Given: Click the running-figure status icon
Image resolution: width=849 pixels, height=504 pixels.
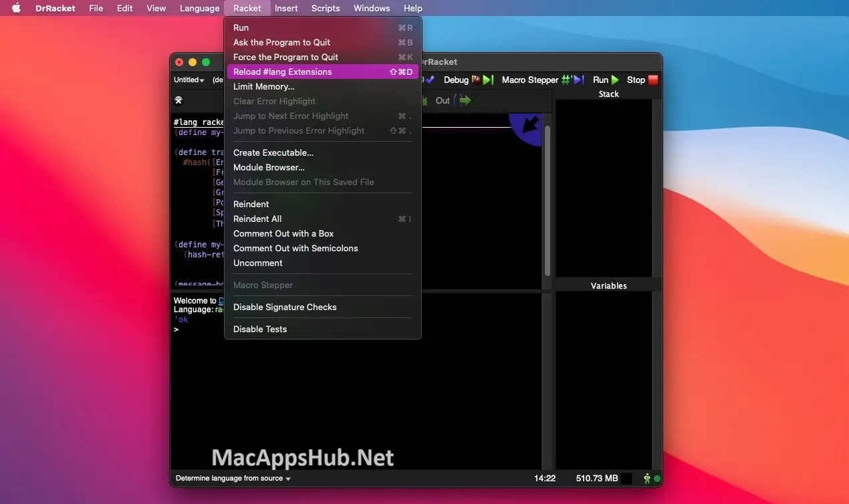Looking at the screenshot, I should click(646, 479).
